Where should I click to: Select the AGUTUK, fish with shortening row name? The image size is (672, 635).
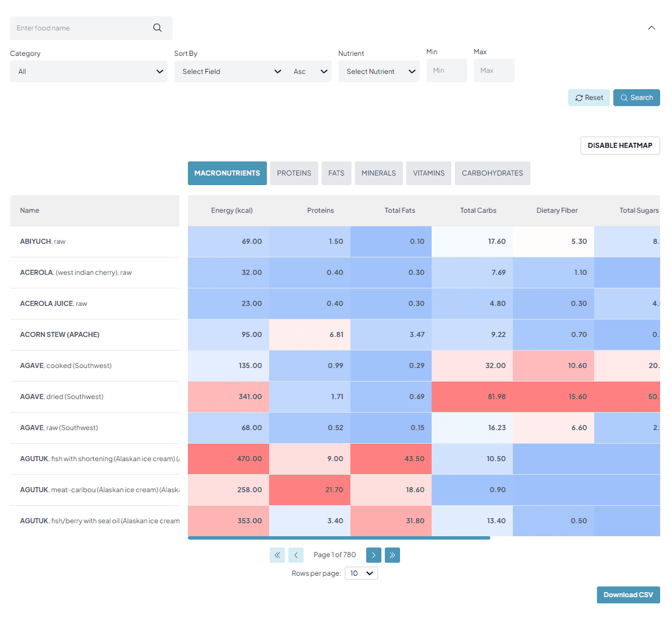tap(99, 459)
